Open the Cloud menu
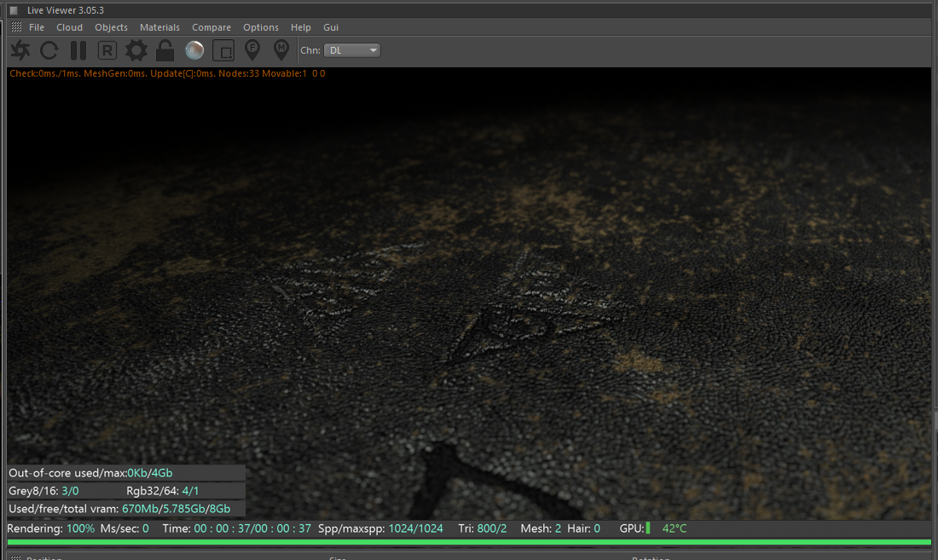The image size is (938, 560). pos(69,27)
